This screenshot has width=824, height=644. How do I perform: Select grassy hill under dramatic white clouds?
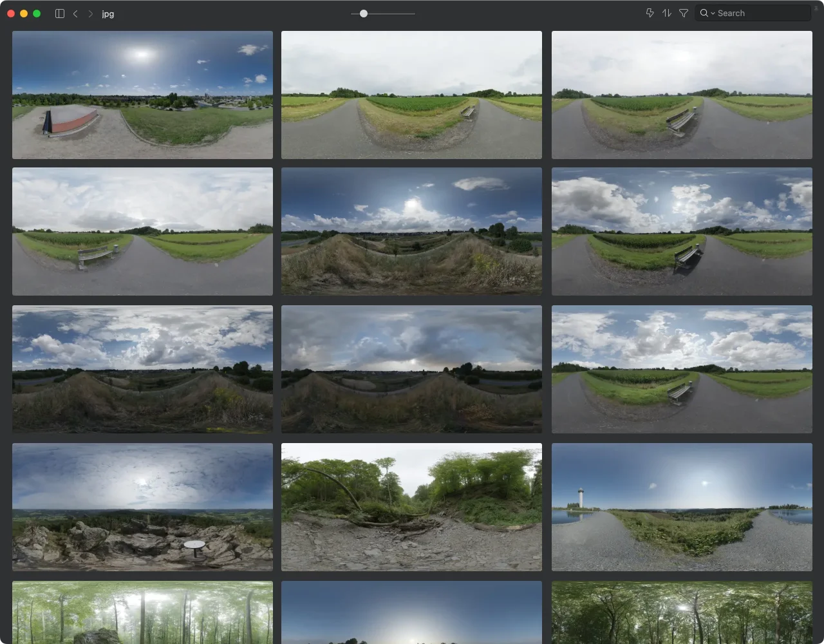[142, 370]
